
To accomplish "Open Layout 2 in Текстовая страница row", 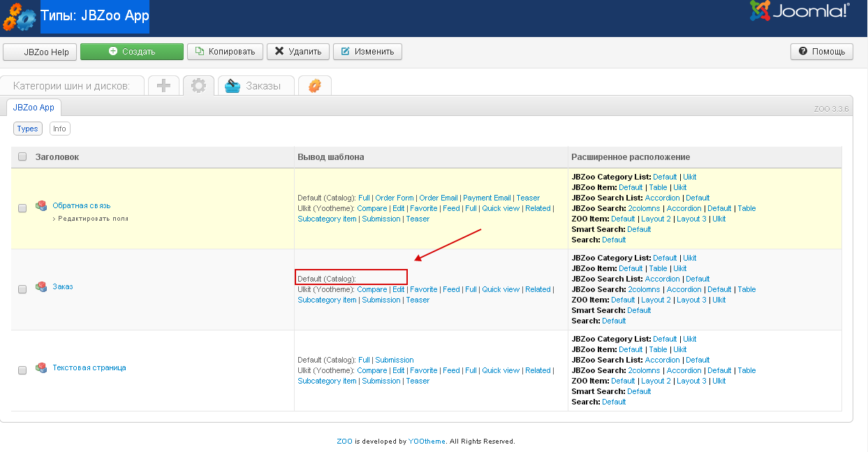I will [x=656, y=381].
